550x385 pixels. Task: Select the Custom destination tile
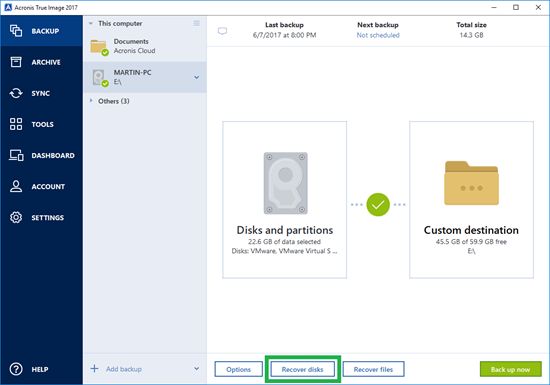pos(471,200)
